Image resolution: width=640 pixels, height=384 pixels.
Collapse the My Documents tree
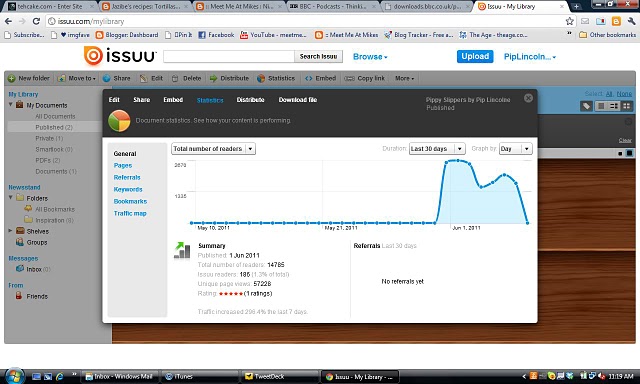pyautogui.click(x=11, y=105)
